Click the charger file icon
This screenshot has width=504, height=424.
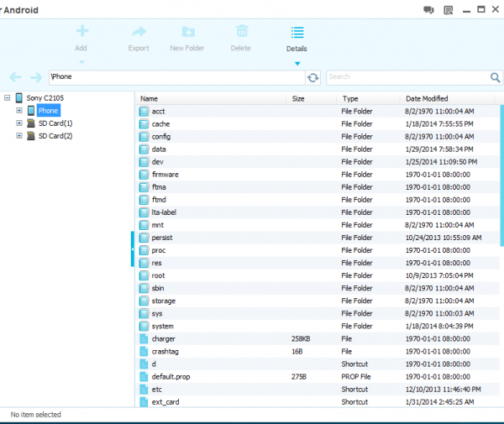pyautogui.click(x=144, y=339)
